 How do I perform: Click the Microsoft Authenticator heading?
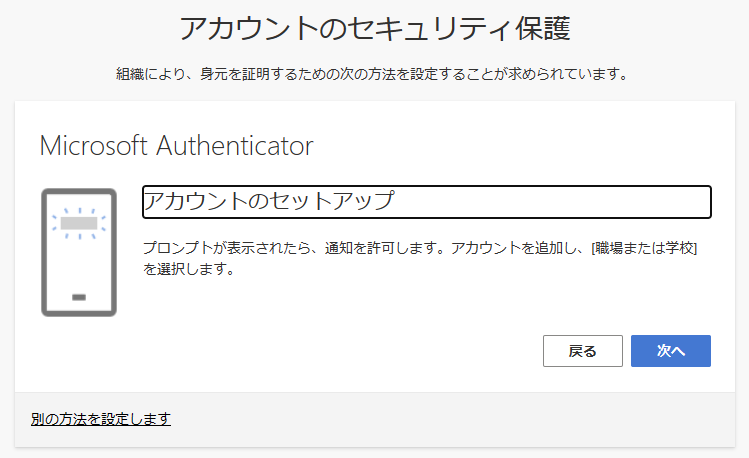pyautogui.click(x=177, y=146)
